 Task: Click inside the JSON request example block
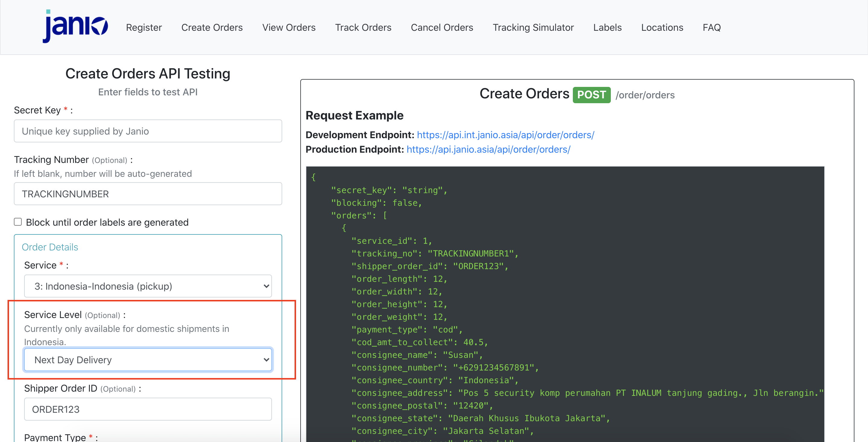pos(565,304)
